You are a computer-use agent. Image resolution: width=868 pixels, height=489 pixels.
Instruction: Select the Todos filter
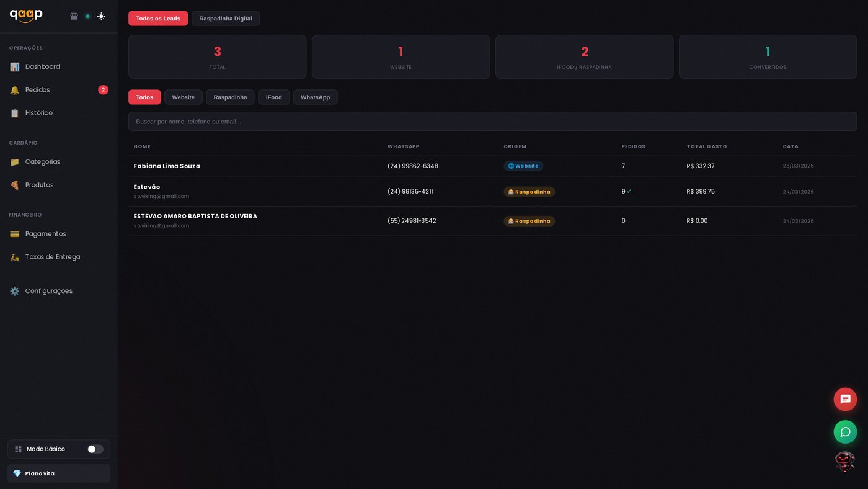(144, 97)
